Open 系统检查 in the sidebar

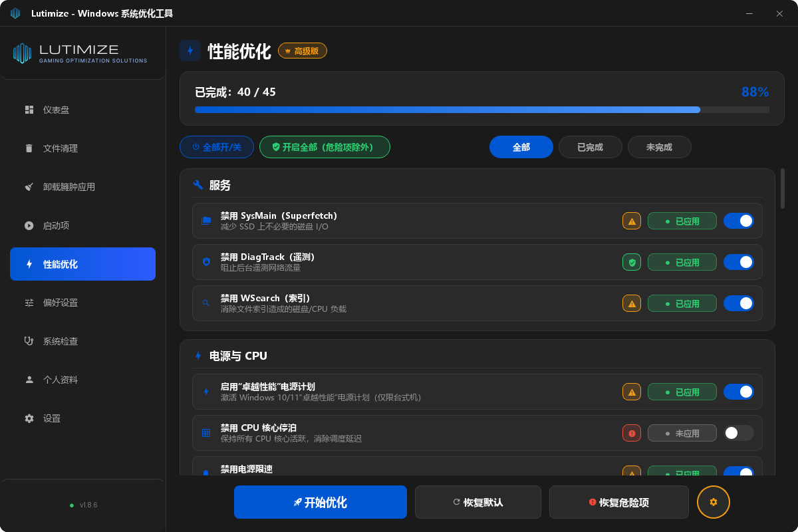coord(82,341)
